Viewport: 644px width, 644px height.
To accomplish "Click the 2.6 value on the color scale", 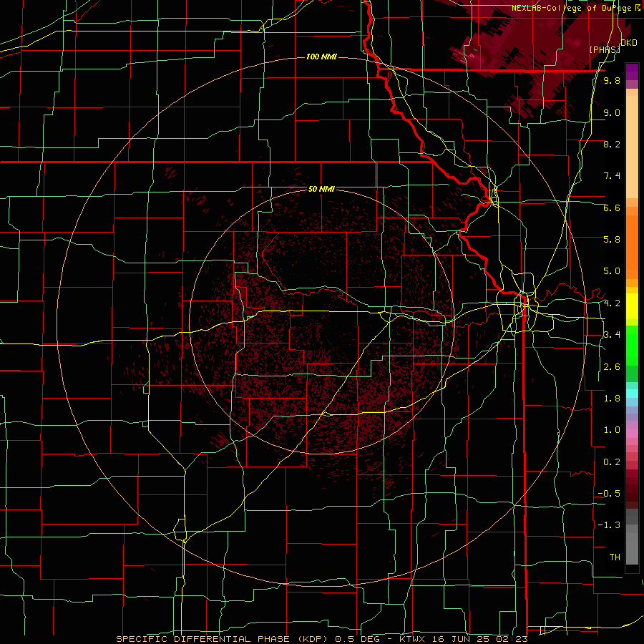I will pyautogui.click(x=612, y=367).
